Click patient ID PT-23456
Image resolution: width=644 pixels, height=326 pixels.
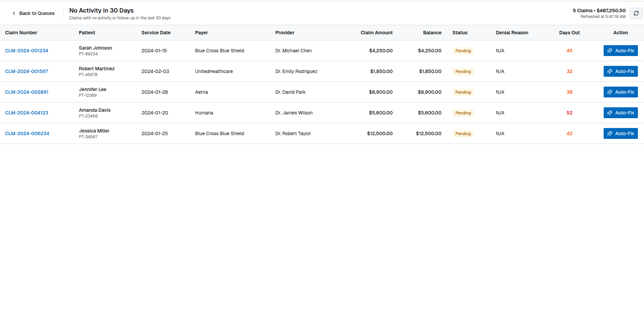pyautogui.click(x=88, y=116)
